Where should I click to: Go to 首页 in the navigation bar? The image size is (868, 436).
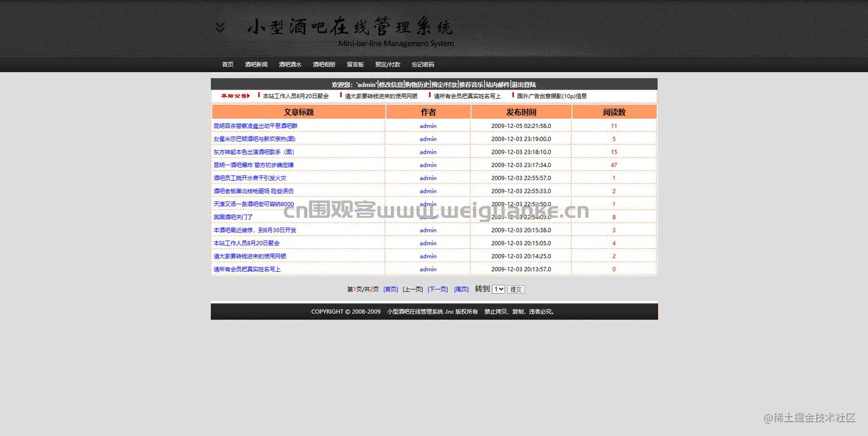click(x=228, y=64)
